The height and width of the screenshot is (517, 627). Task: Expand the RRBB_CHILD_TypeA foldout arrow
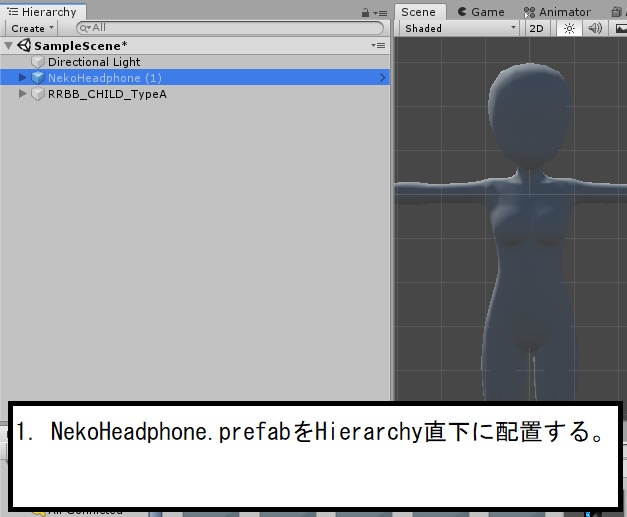click(23, 94)
